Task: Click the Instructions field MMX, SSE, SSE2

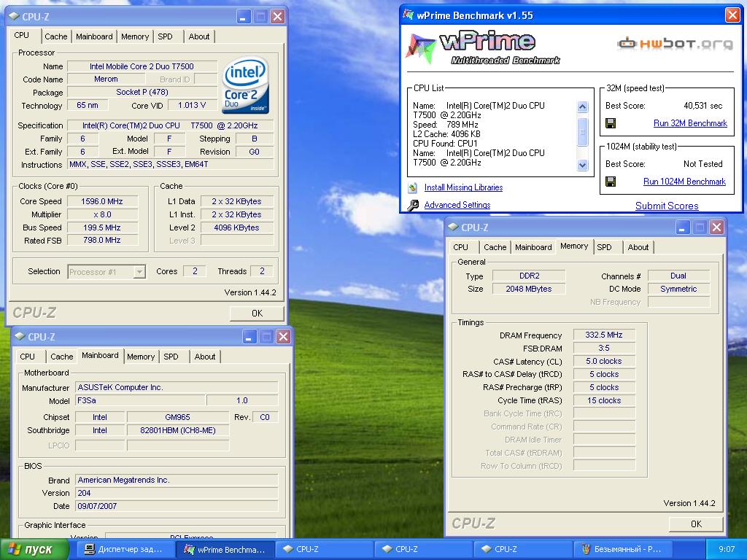Action: point(171,164)
